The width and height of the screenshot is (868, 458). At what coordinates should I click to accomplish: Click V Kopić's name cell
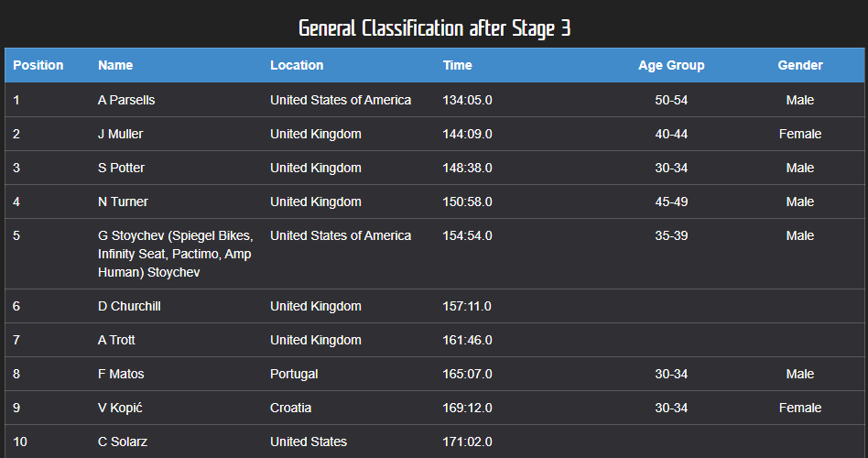121,408
